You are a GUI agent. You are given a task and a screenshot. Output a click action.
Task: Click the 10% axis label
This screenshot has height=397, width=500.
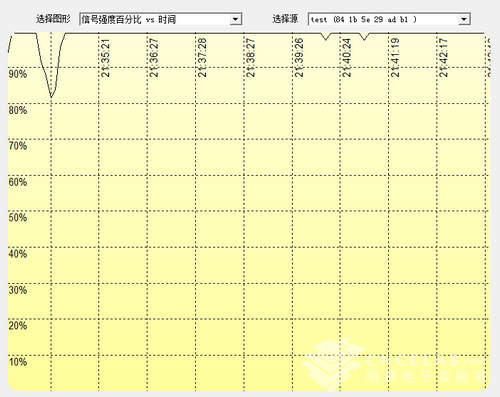pyautogui.click(x=18, y=362)
